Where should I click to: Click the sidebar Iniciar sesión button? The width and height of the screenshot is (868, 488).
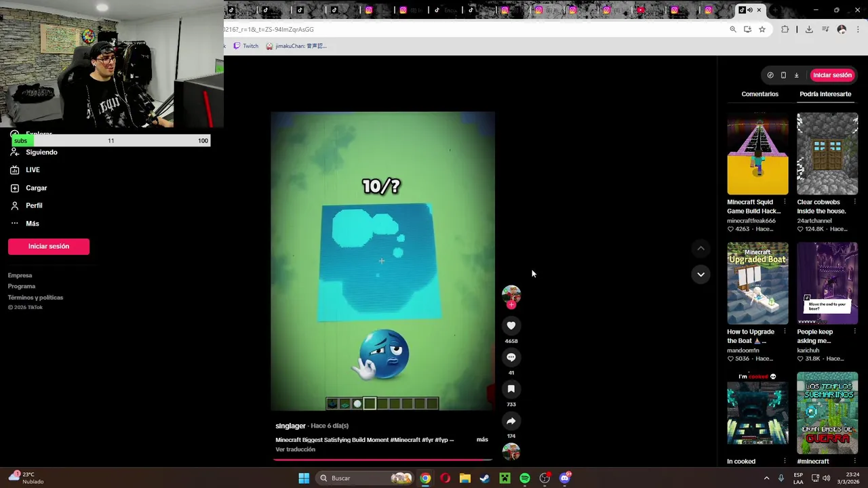[x=49, y=247]
